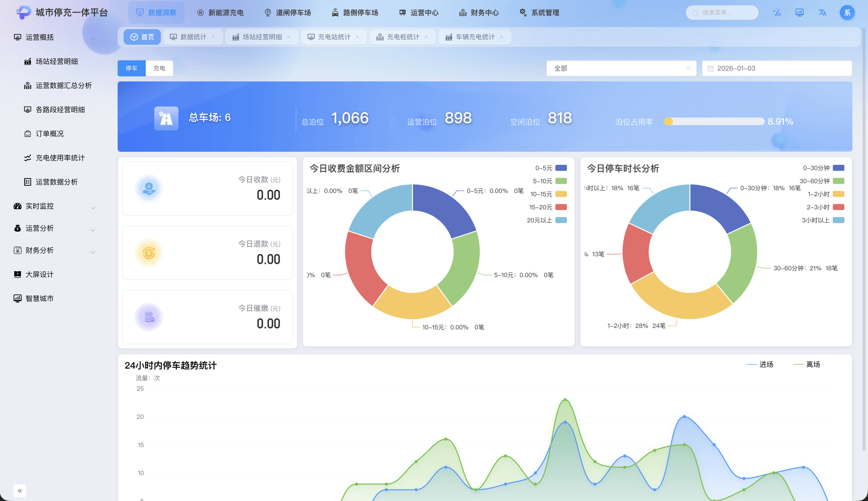Go to 大屏设计 sidebar item
Viewport: 868px width, 501px height.
39,274
